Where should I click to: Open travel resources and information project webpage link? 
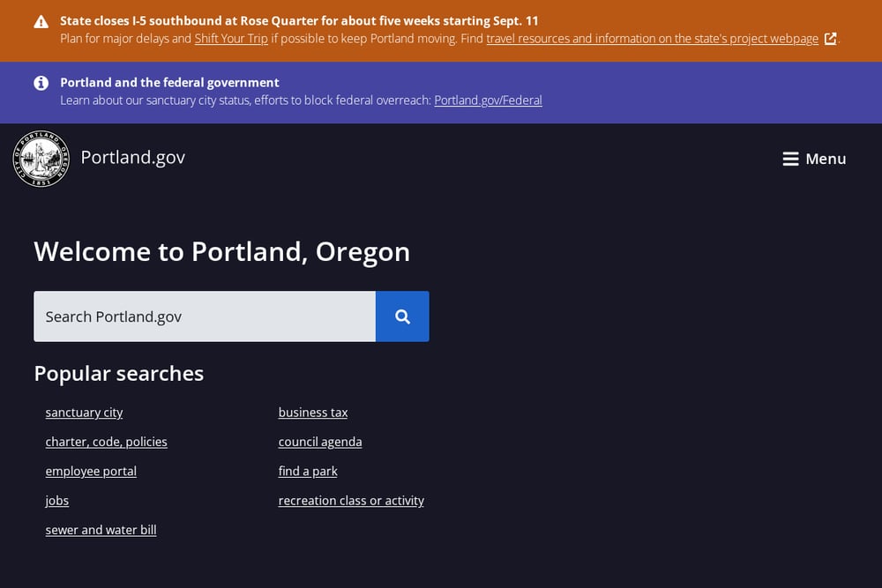pos(653,39)
